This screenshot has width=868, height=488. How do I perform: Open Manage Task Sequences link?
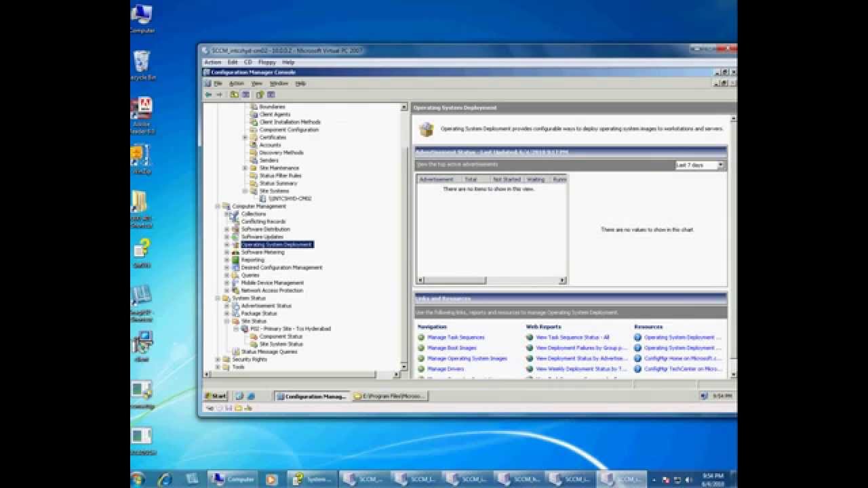click(x=456, y=337)
